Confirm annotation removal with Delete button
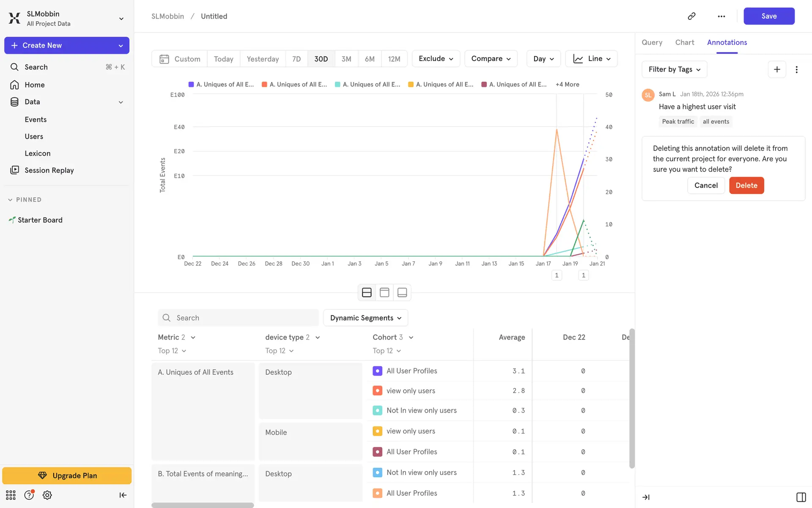This screenshot has width=812, height=508. [746, 185]
